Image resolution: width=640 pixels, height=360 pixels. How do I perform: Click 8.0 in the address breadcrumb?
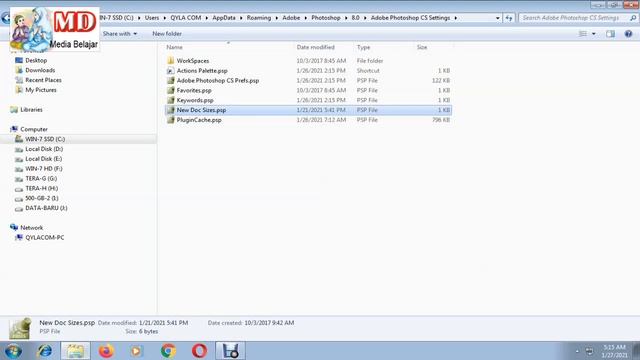356,18
